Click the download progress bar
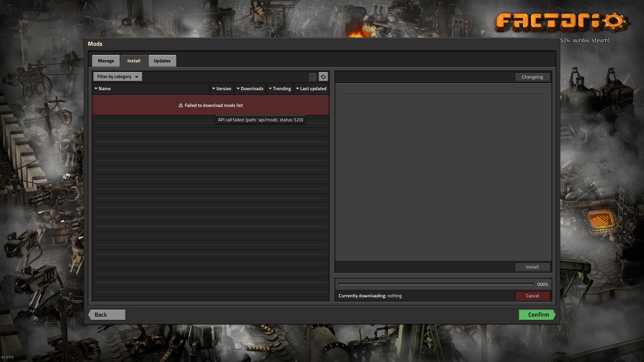644x362 pixels. tap(436, 284)
